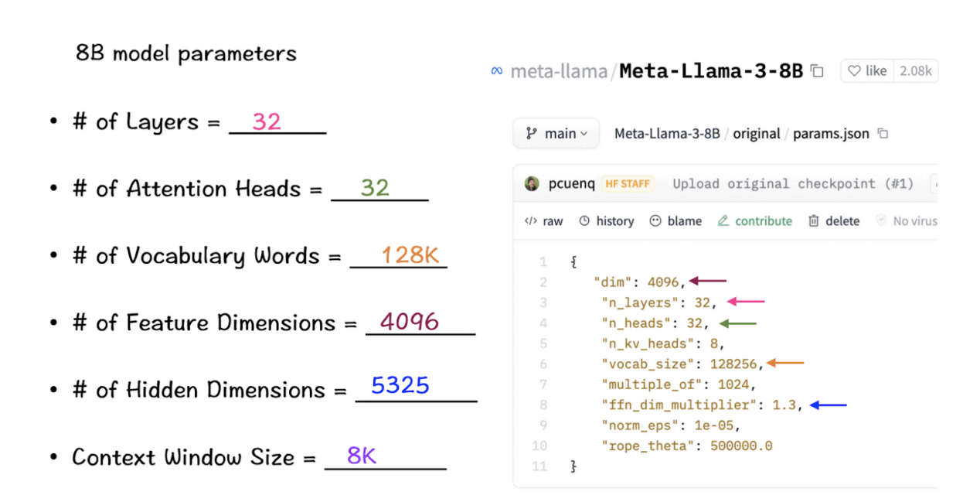The width and height of the screenshot is (980, 502).
Task: Open the file history
Action: pos(606,221)
